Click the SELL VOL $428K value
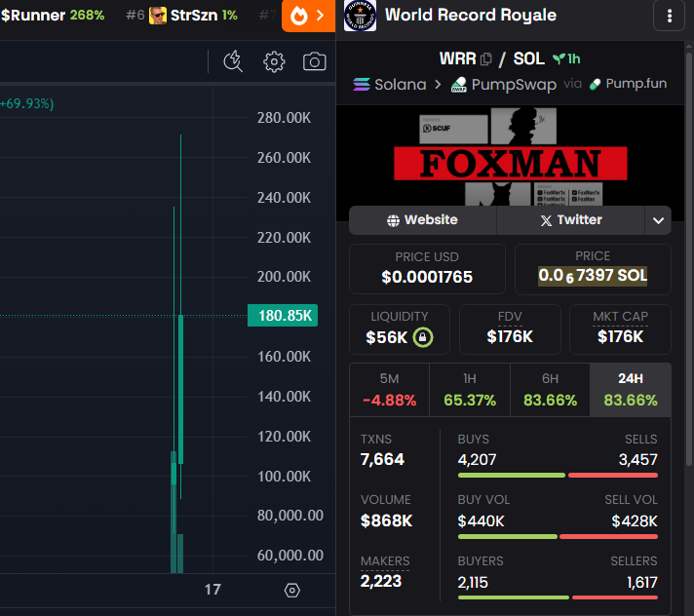Viewport: 694px width, 616px height. pyautogui.click(x=635, y=520)
